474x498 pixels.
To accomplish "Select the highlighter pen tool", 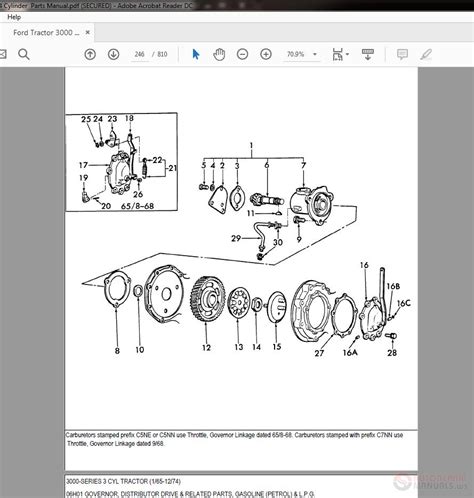I will pos(426,54).
